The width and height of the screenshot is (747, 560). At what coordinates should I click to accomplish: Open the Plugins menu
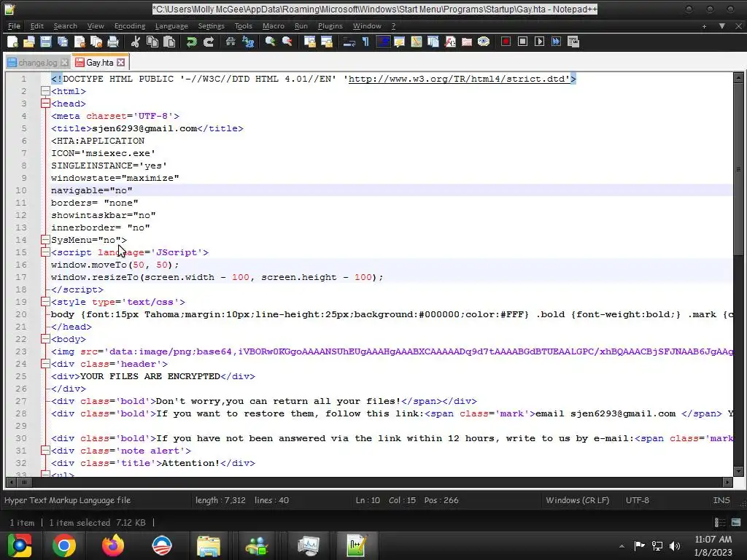click(330, 26)
